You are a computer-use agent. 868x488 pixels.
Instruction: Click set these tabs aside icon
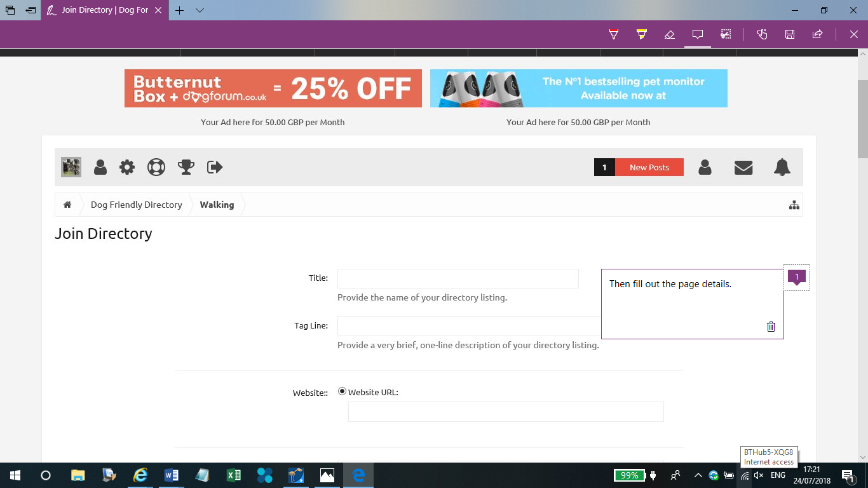tap(31, 10)
